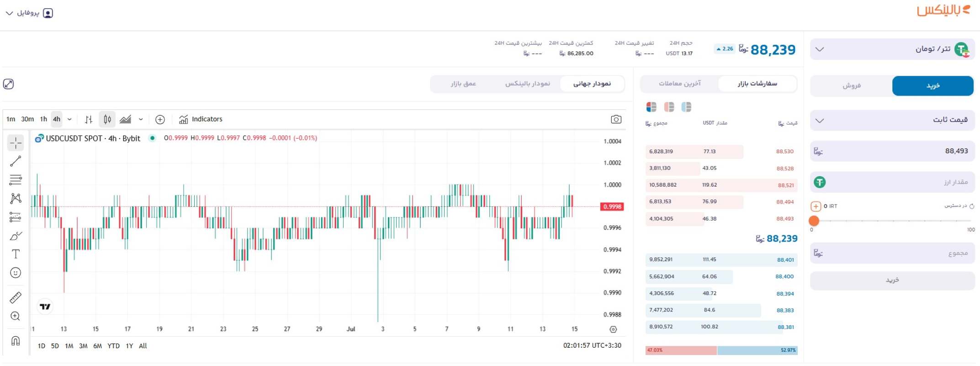Click the grey buy submit button

pyautogui.click(x=892, y=280)
